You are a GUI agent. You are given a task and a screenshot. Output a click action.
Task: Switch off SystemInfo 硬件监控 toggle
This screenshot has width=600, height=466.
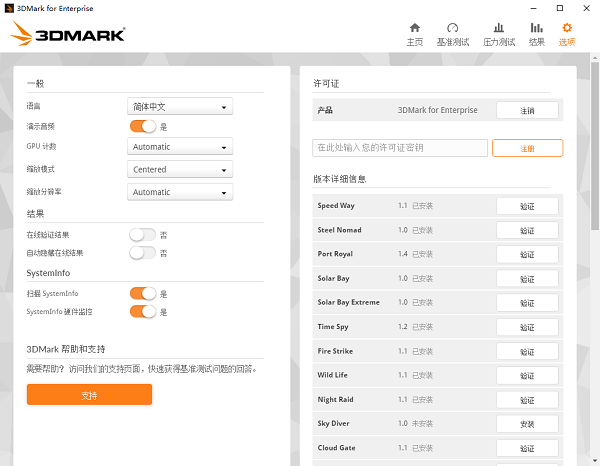coord(143,312)
